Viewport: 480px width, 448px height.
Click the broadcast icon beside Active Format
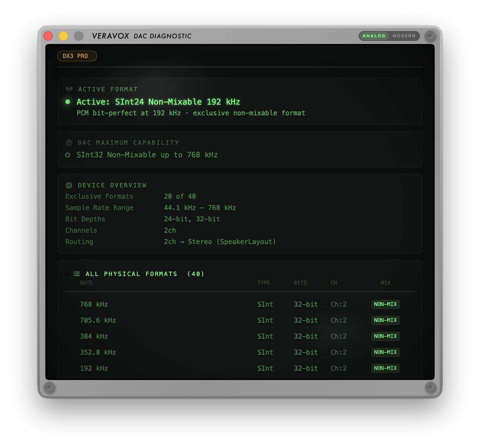pyautogui.click(x=69, y=89)
